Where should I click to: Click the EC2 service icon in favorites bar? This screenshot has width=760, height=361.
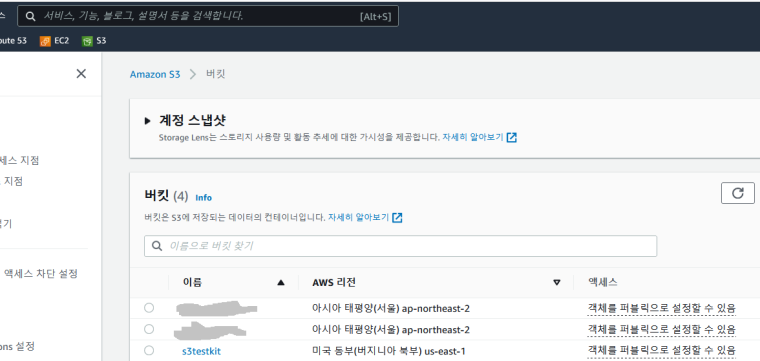[x=45, y=41]
